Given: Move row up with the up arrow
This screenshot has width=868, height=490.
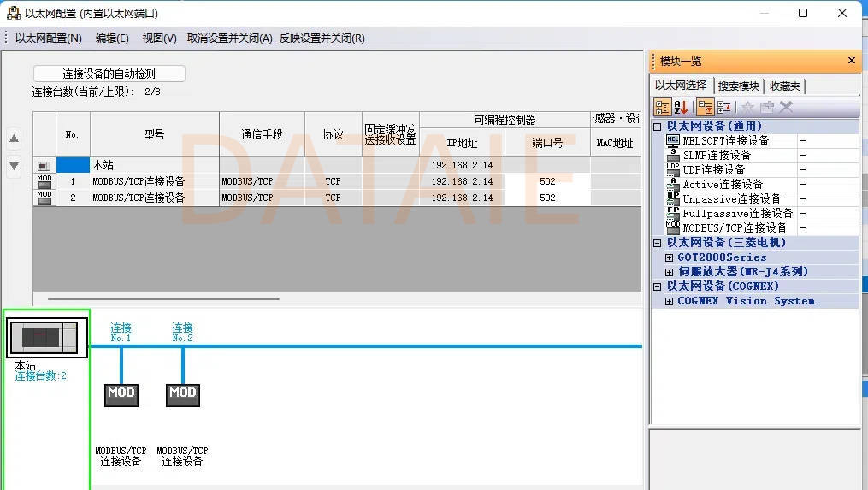Looking at the screenshot, I should (15, 139).
